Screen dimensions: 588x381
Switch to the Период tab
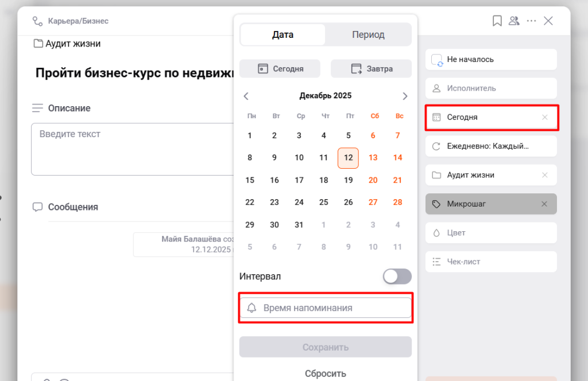click(x=368, y=34)
